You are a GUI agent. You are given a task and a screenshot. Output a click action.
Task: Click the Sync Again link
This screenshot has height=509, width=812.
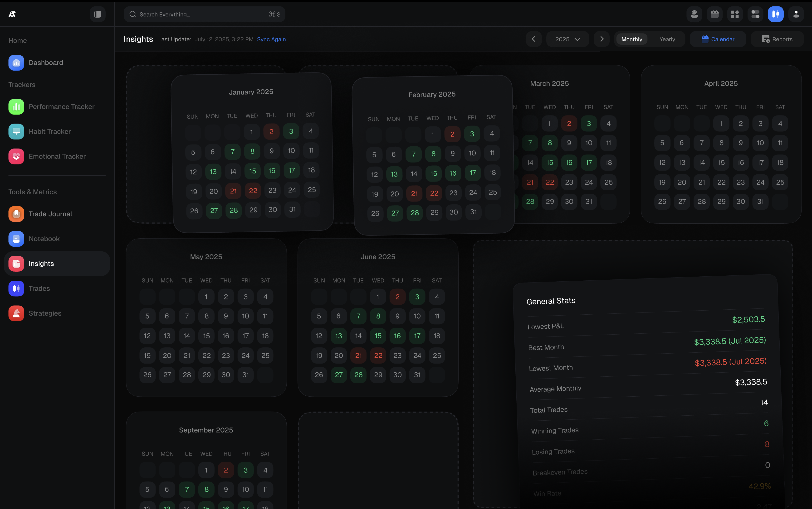tap(271, 39)
